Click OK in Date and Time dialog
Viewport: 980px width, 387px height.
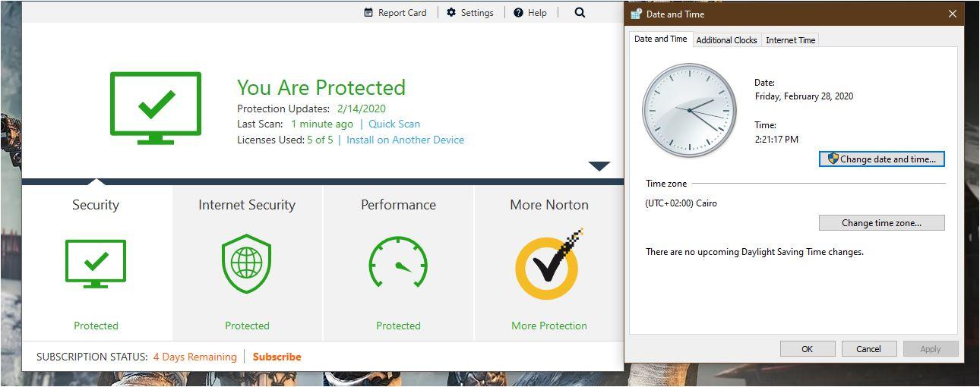click(807, 349)
